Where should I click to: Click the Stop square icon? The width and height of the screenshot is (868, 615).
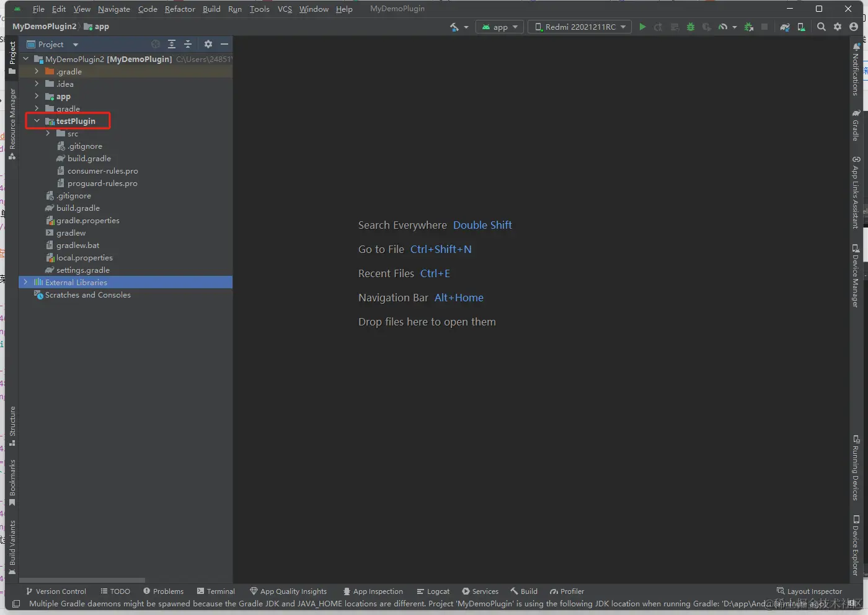[x=764, y=27]
